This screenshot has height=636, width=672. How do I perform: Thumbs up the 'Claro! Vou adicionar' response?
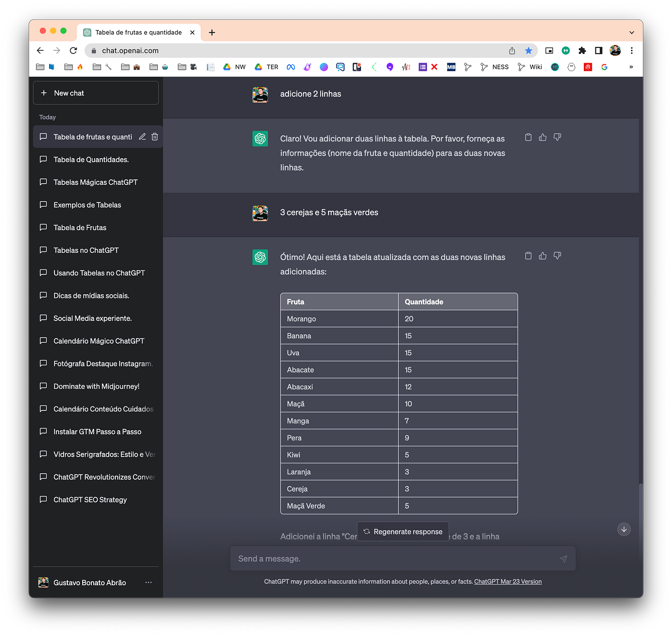coord(543,137)
